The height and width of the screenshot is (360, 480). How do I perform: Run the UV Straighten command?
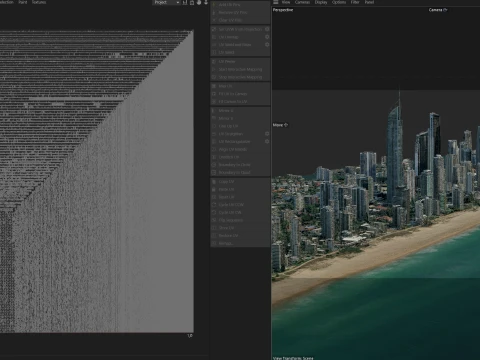237,134
